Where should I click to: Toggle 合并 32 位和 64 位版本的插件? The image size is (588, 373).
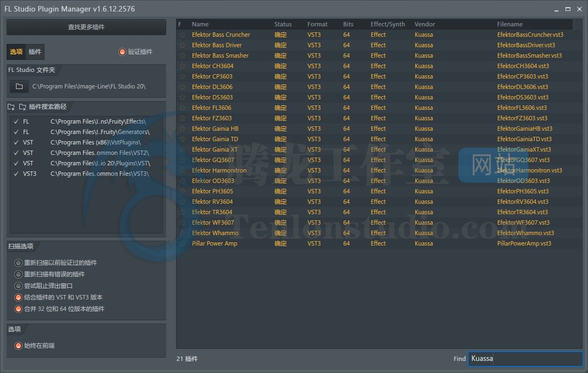18,309
